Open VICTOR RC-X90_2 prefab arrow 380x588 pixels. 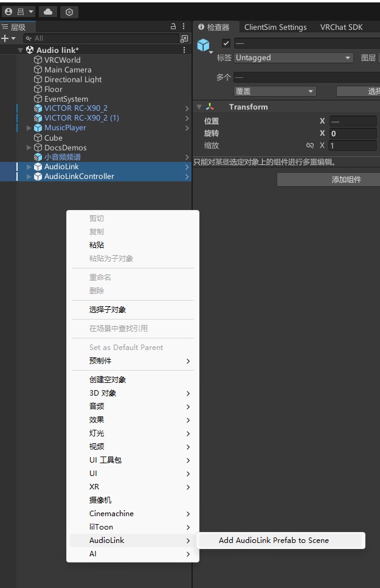click(187, 108)
